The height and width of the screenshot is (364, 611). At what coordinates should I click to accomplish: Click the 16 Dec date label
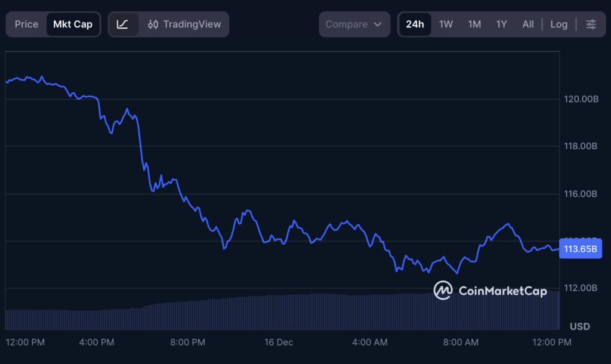(x=278, y=343)
